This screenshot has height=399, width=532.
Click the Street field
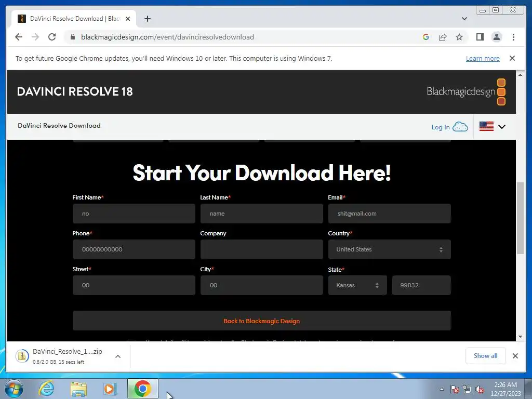click(x=134, y=285)
